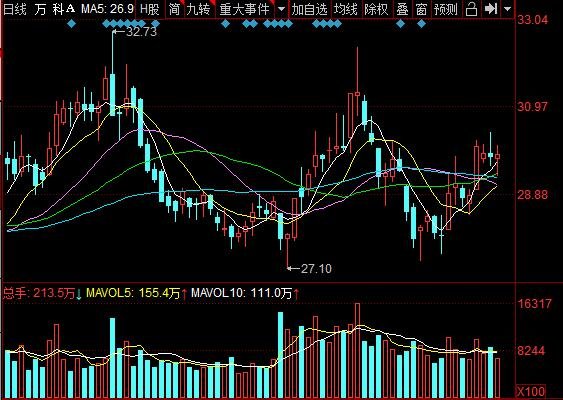
Task: Click the MAVOL5 yellow indicator label
Action: point(132,293)
